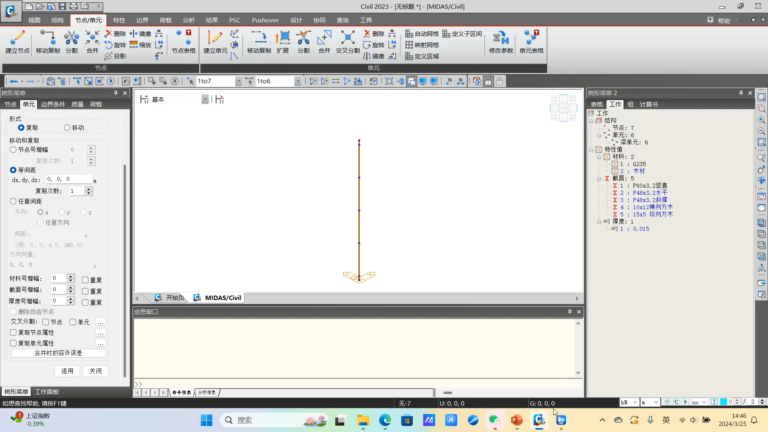Open the 1to7 node selection dropdown
Screen dimensions: 768x432
tap(239, 81)
